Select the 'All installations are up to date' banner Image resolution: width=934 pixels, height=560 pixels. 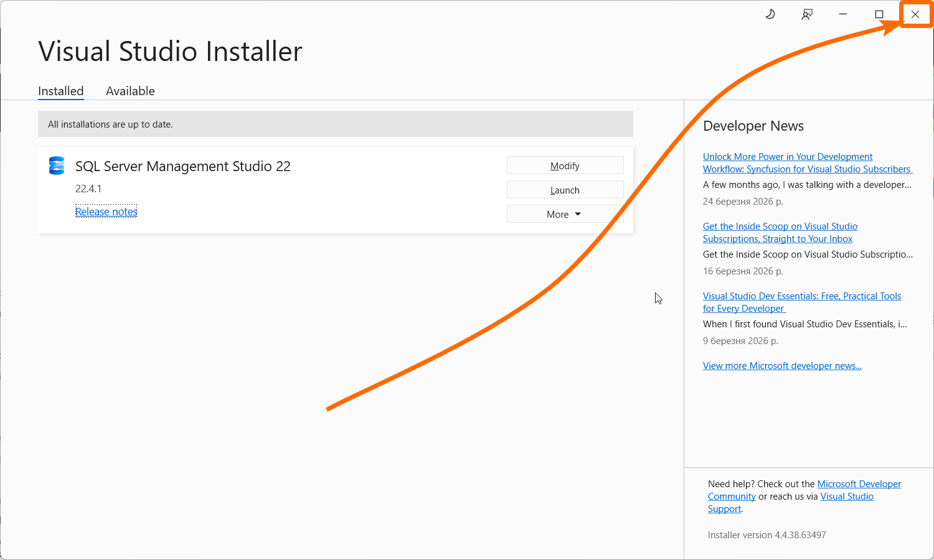335,124
